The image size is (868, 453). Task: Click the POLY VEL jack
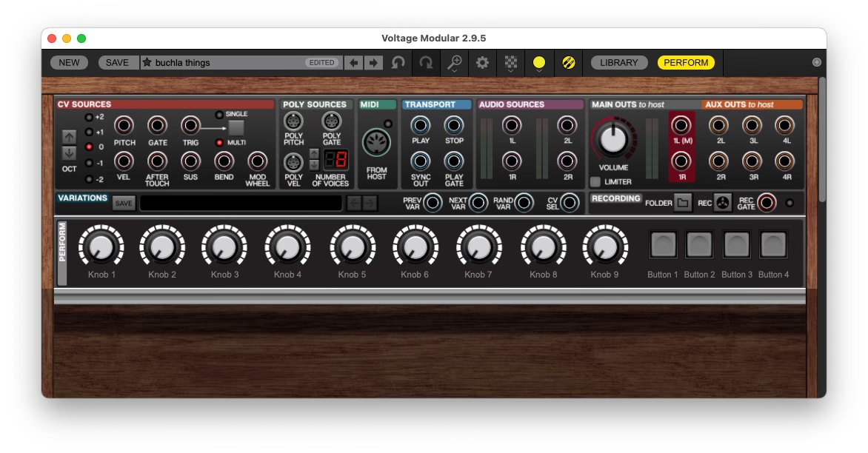(x=293, y=163)
